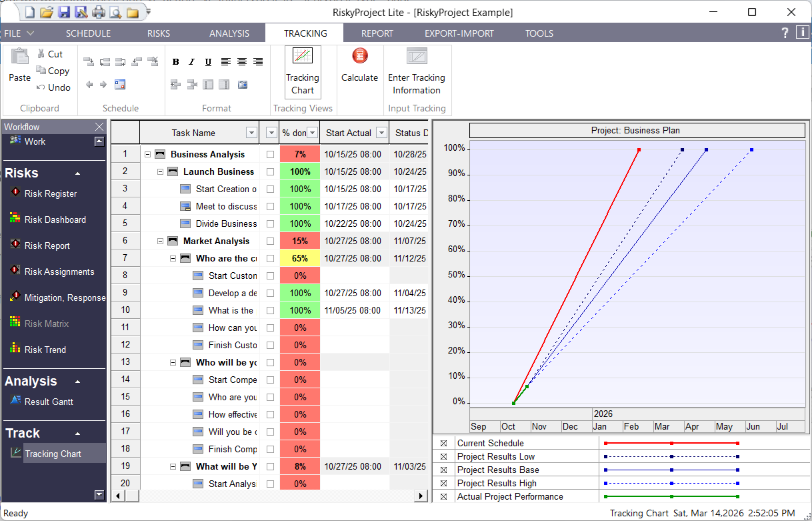This screenshot has height=521, width=812.
Task: Apply italic formatting from the ribbon
Action: [x=191, y=61]
